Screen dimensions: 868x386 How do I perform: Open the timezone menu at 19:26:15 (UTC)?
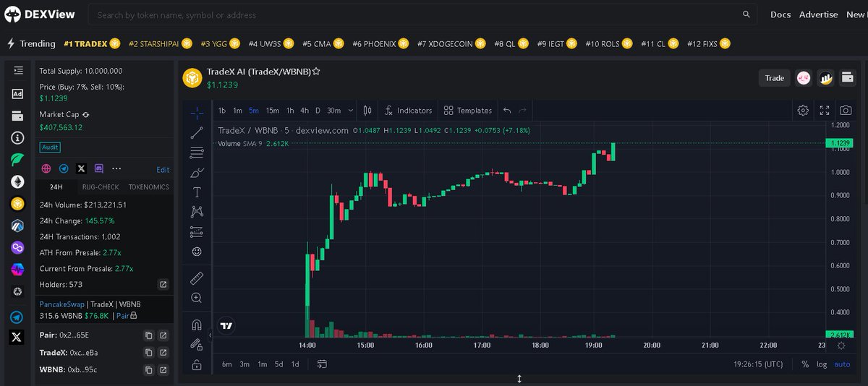[x=758, y=364]
